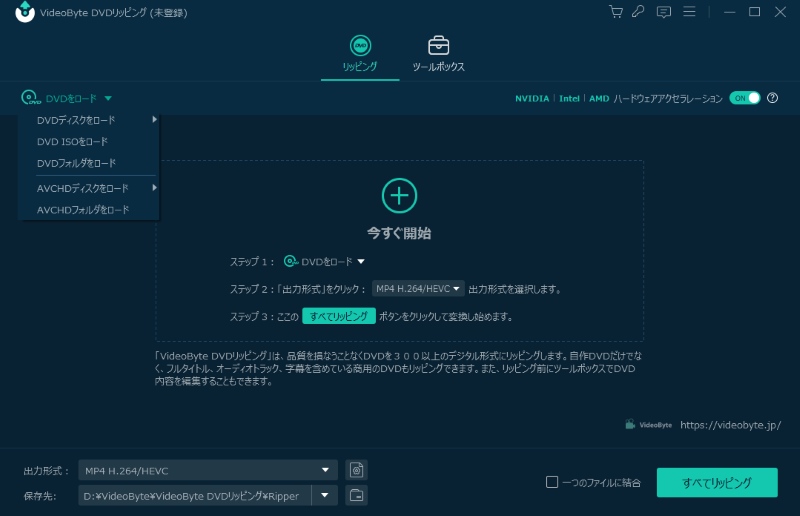Viewport: 800px width, 516px height.
Task: Expand AVCHDディスクをロード submenu
Action: tap(88, 188)
